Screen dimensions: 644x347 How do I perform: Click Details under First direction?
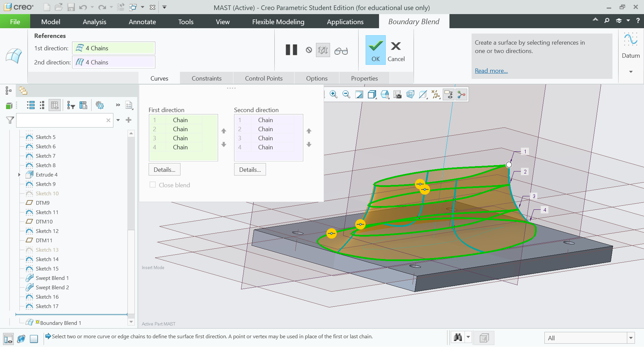164,169
